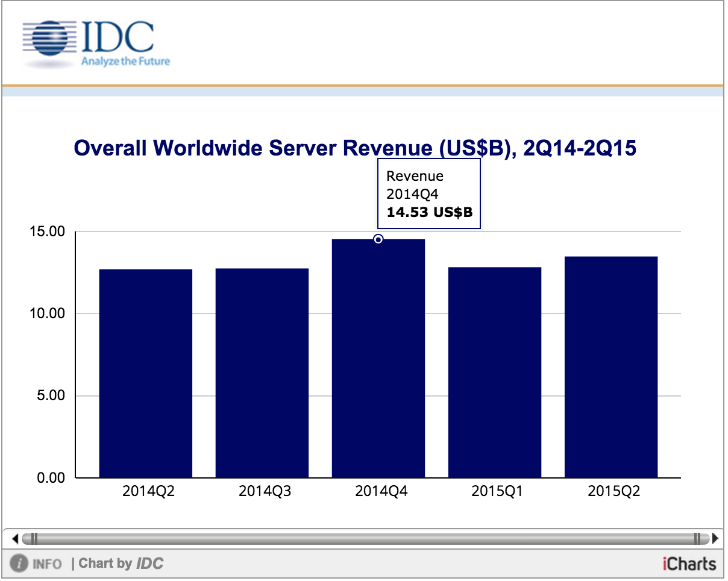Select the 2014Q2 revenue bar
Viewport: 728px width, 581px height.
click(x=146, y=374)
